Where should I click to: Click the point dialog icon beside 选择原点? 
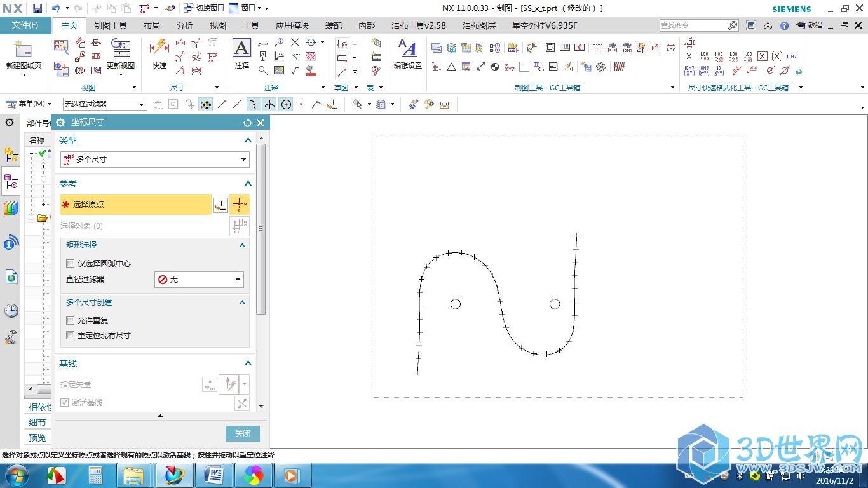tap(220, 205)
